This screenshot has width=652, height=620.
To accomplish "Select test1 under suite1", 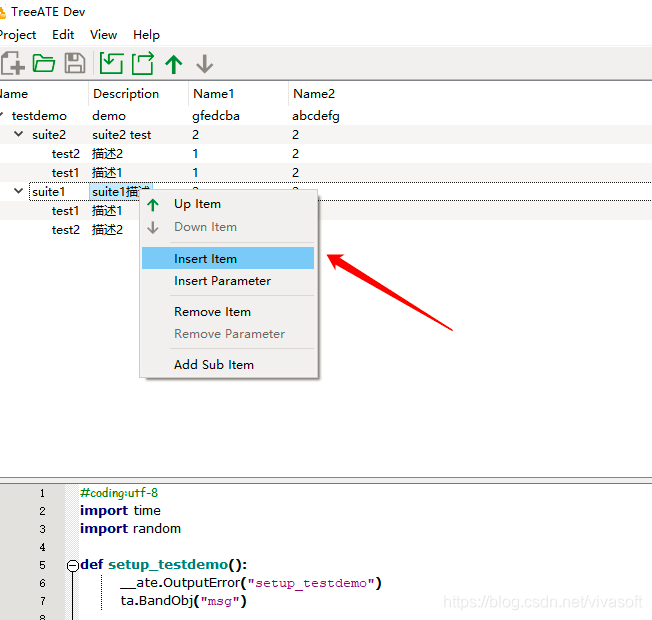I will coord(65,211).
